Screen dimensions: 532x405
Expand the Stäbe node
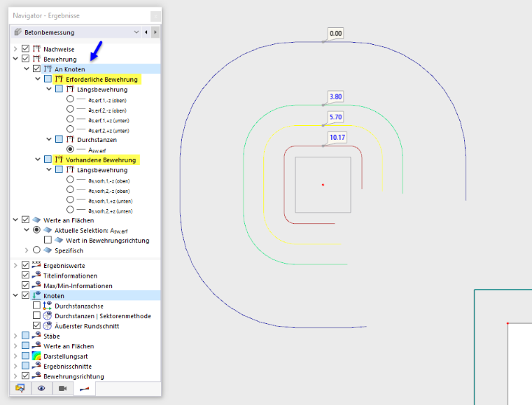click(x=15, y=336)
